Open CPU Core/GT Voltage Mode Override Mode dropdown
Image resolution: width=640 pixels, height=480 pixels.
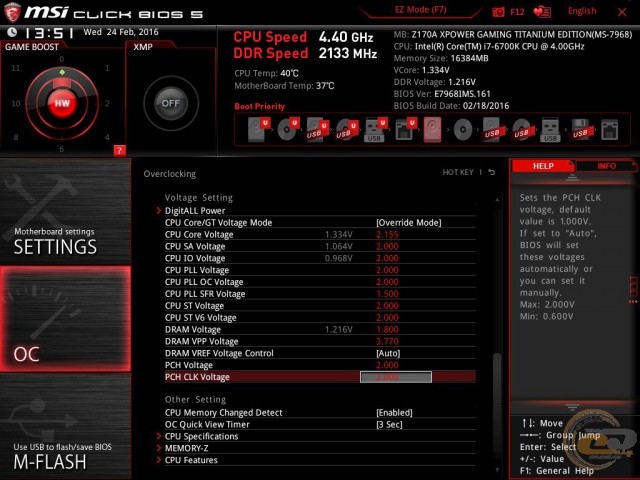(x=409, y=222)
